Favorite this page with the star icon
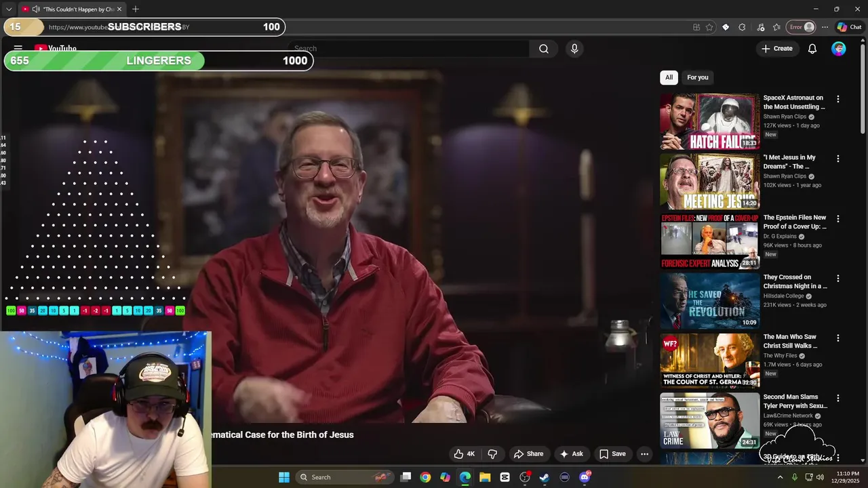This screenshot has height=488, width=868. [709, 27]
